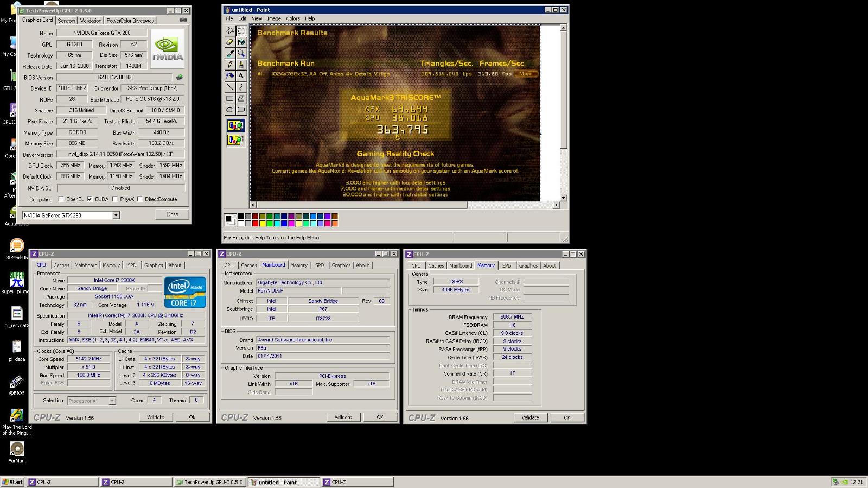868x488 pixels.
Task: Click the Windows Start button
Action: pos(12,482)
